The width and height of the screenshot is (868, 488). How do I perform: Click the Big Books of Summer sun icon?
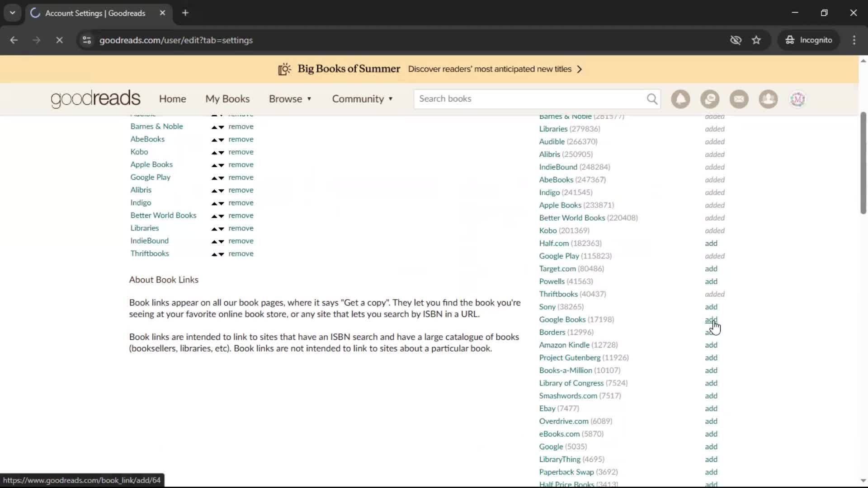point(284,69)
